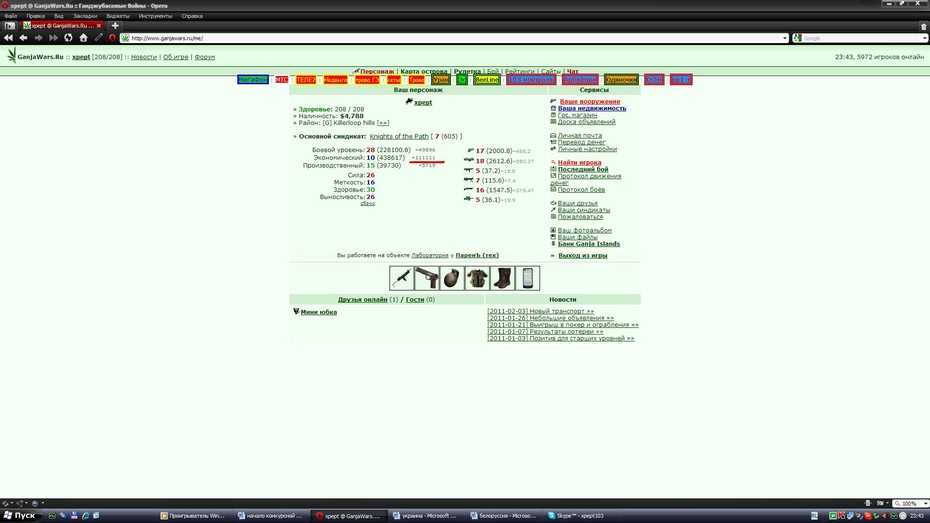The image size is (930, 523).
Task: Open the closed tabs trash icon
Action: (x=923, y=26)
